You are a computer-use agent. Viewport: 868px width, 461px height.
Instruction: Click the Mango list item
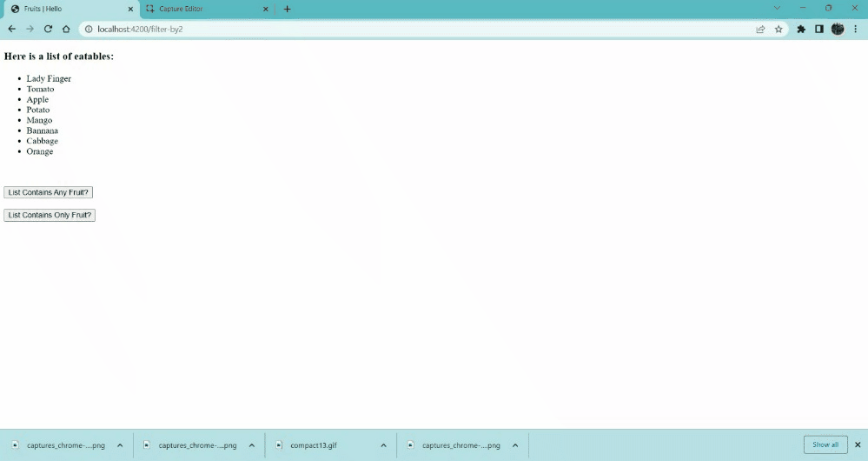[x=39, y=120]
